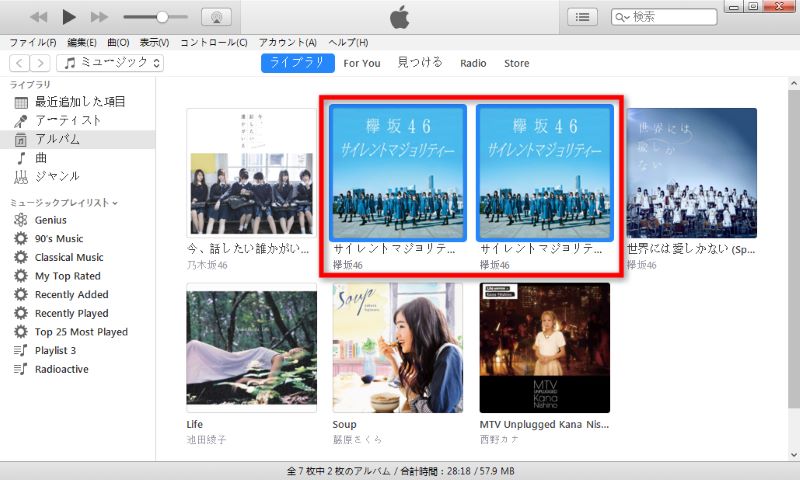This screenshot has height=480, width=800.
Task: Open the ファイル(F) menu
Action: point(32,43)
